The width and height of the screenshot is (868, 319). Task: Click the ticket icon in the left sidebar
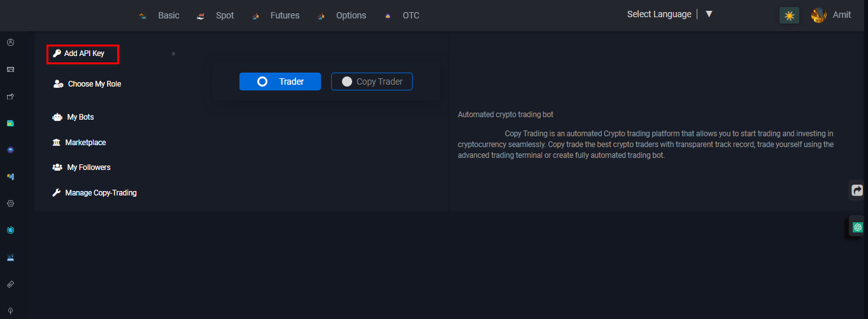(x=10, y=284)
